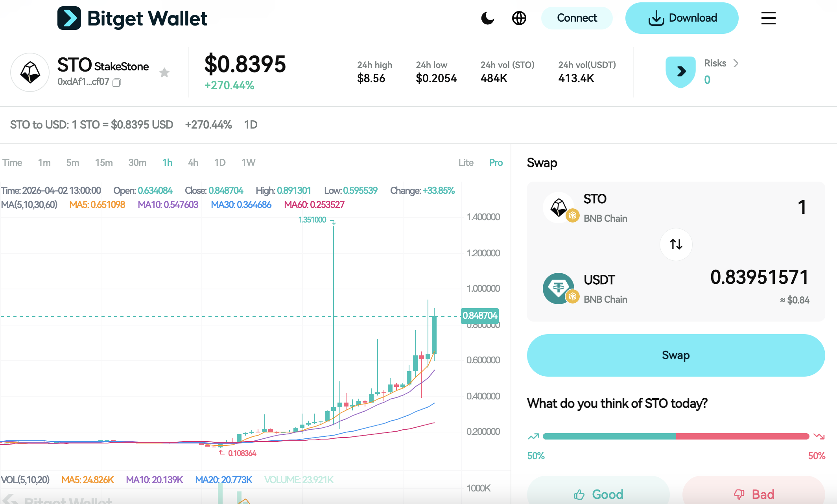837x504 pixels.
Task: Click the Connect button
Action: pos(577,18)
